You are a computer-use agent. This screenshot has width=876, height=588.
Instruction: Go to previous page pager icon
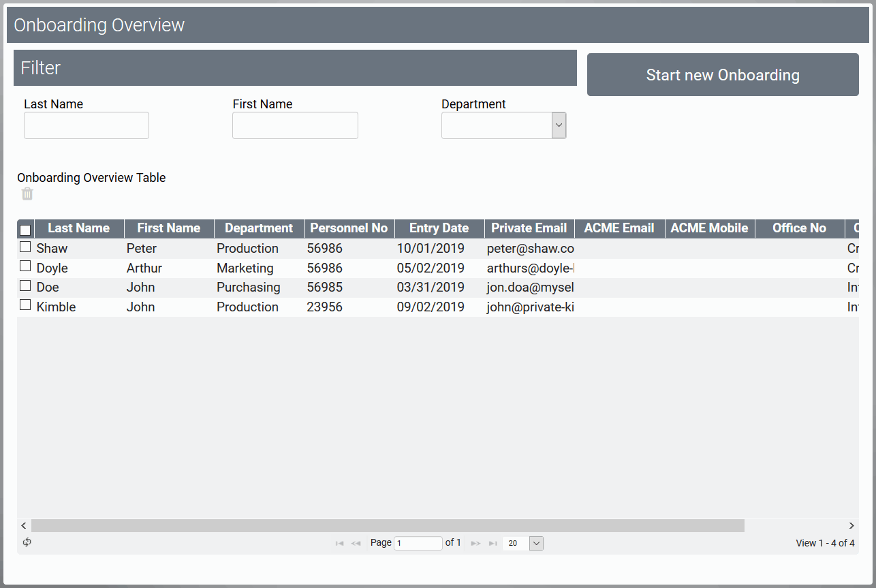356,543
